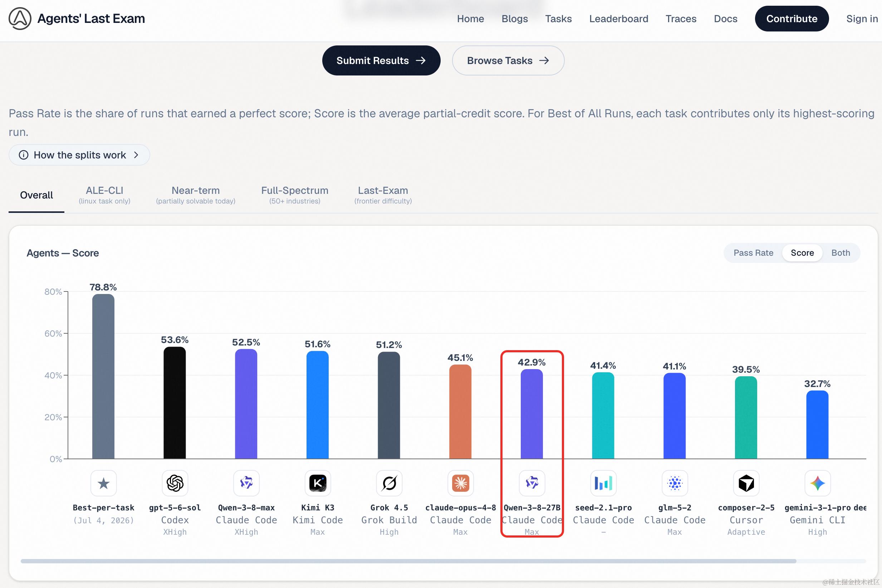
Task: Click the Qwen-3-8-max model icon
Action: (x=246, y=483)
